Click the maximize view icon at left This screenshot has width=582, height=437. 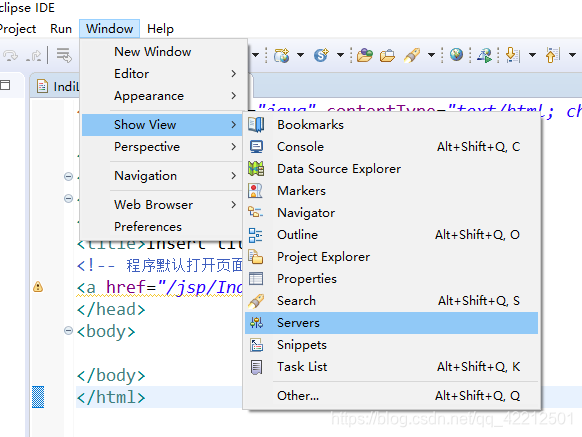[5, 85]
